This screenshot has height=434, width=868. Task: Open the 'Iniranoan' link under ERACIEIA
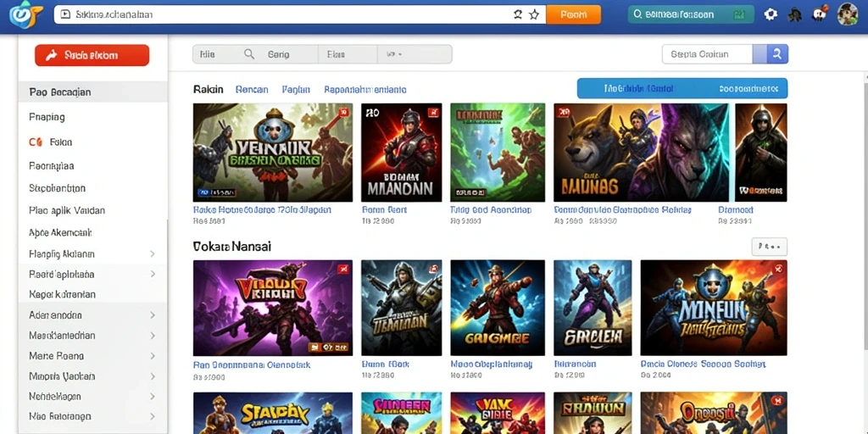point(576,364)
